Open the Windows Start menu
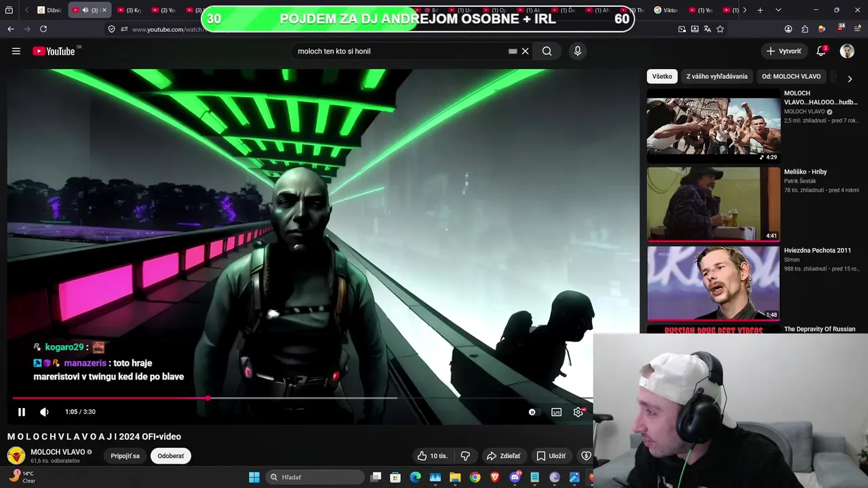868x488 pixels. pos(254,477)
